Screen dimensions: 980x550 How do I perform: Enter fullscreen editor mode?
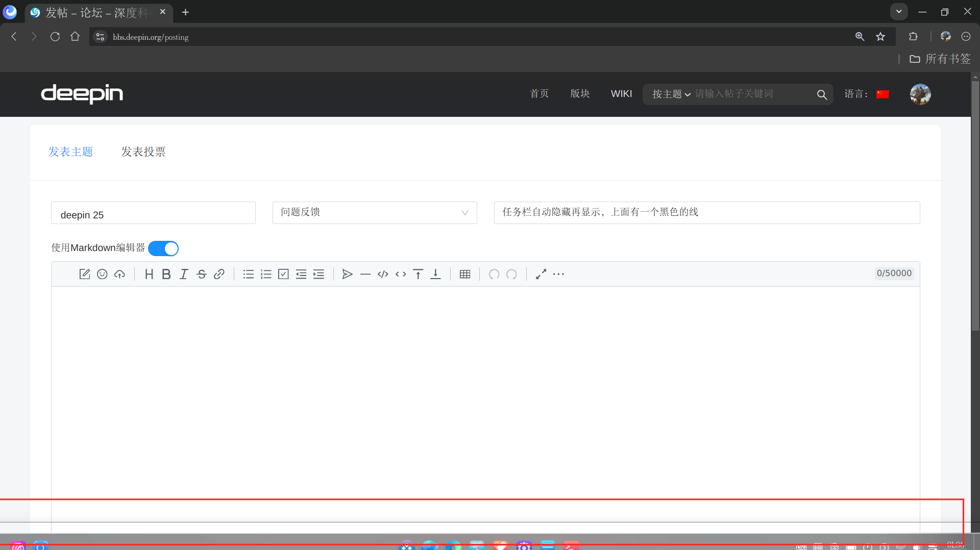[x=541, y=274]
